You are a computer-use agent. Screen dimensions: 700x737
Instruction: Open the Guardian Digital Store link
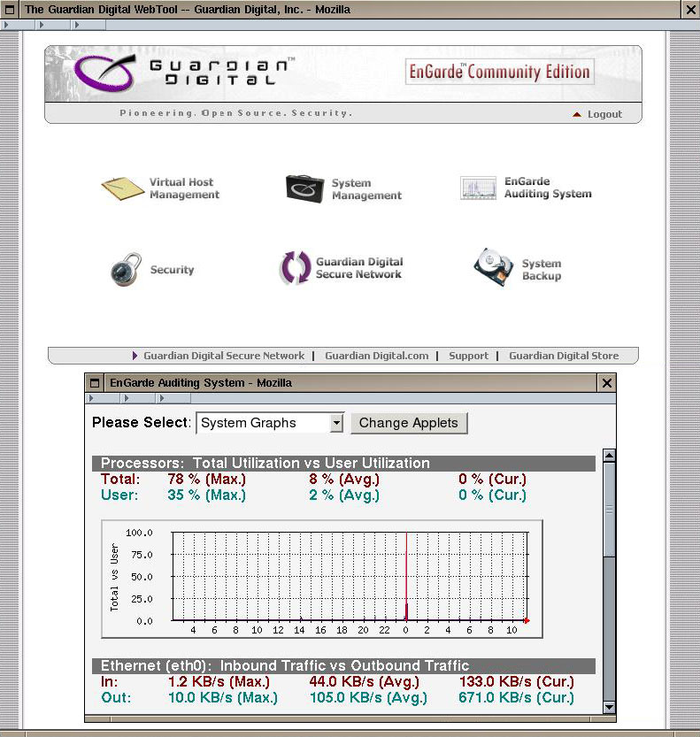pos(563,356)
